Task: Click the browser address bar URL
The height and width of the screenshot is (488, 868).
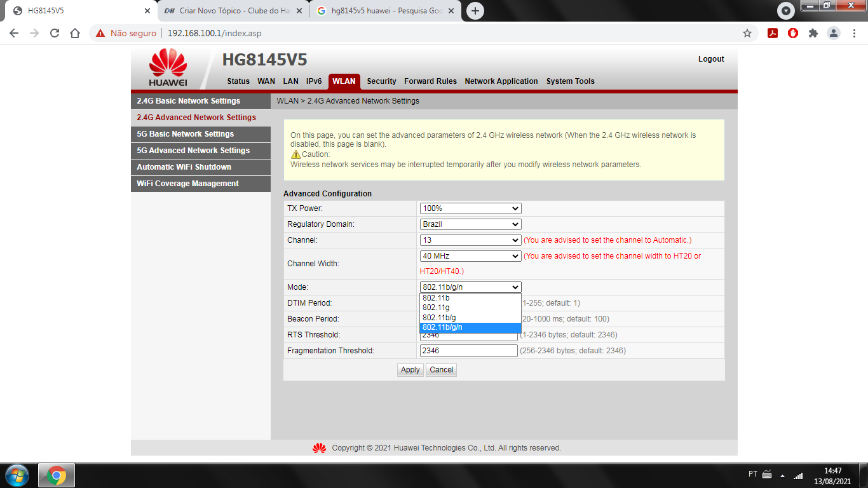Action: click(x=214, y=33)
